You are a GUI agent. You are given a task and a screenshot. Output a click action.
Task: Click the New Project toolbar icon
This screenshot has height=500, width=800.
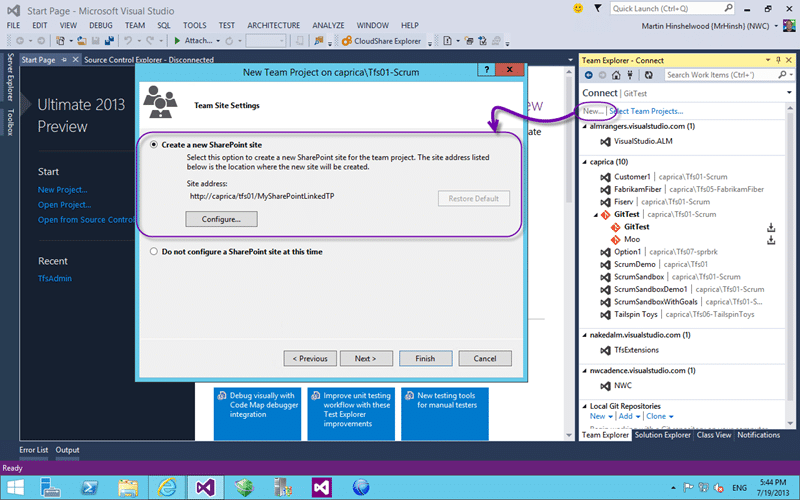[60, 40]
